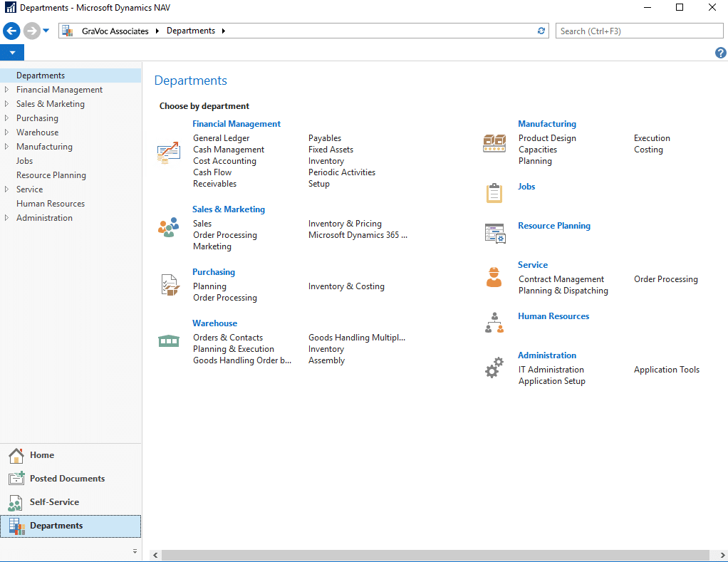Click the Home house icon in navigation pane
Screen dimensions: 728x562
pyautogui.click(x=16, y=456)
